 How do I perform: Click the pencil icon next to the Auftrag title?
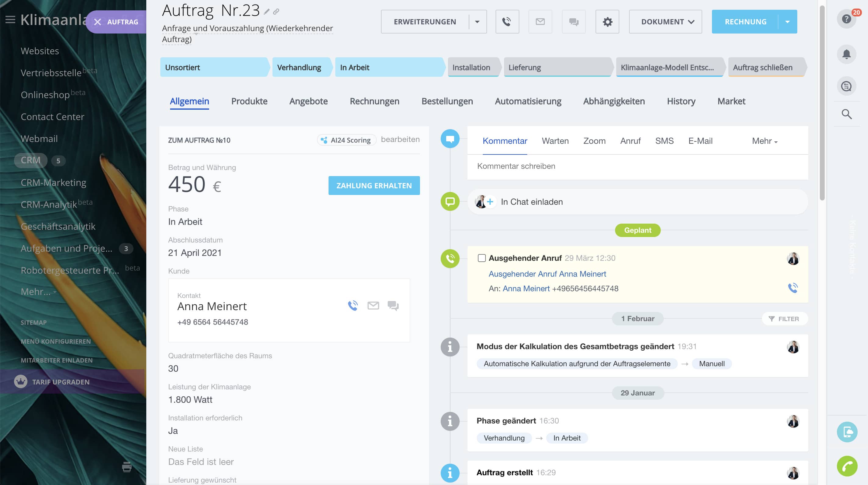[267, 12]
